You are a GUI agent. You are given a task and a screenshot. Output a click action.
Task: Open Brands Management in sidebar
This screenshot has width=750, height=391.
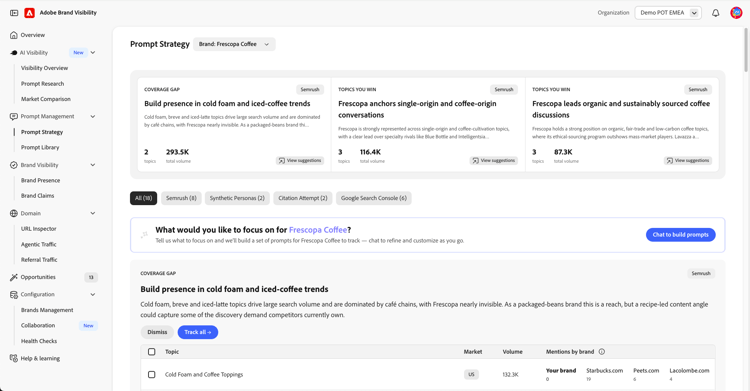coord(47,310)
